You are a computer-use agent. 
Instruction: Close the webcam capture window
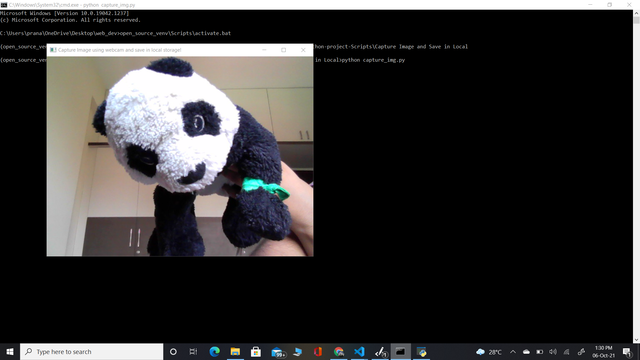(x=303, y=50)
